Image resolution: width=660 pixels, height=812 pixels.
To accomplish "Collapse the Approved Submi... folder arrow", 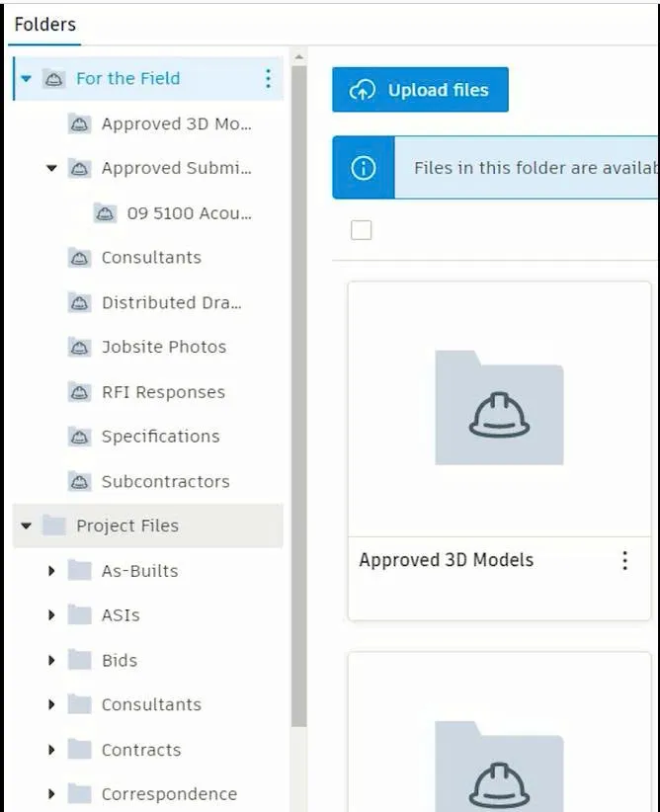I will point(51,168).
